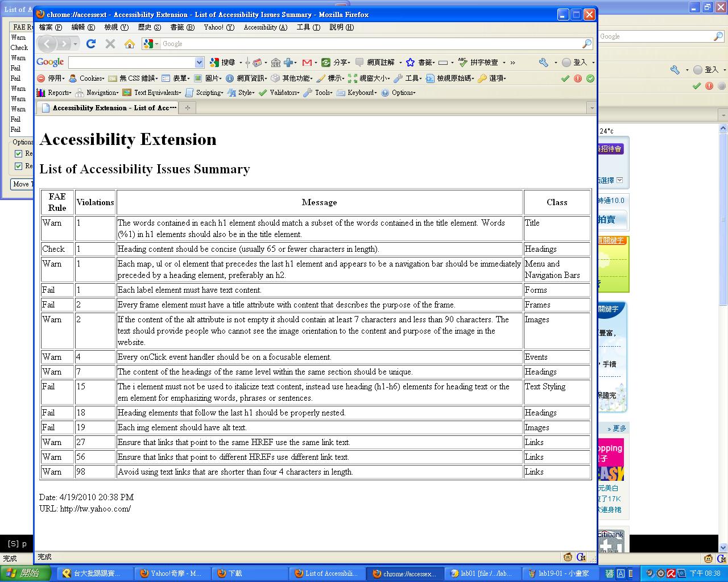Open the list all tabs dropdown

591,108
